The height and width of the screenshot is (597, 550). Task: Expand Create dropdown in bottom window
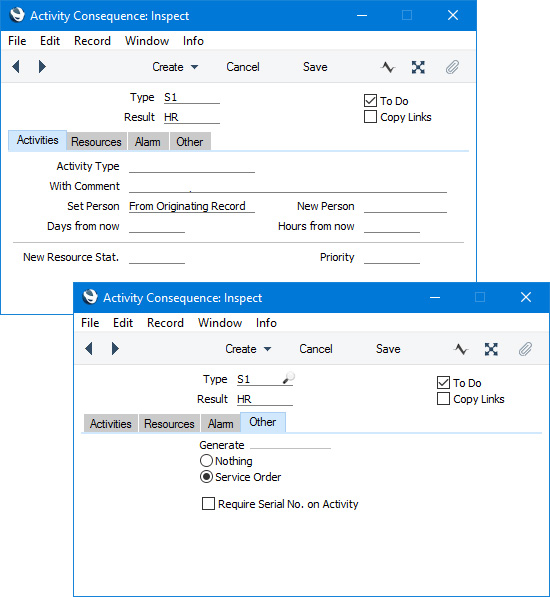248,349
